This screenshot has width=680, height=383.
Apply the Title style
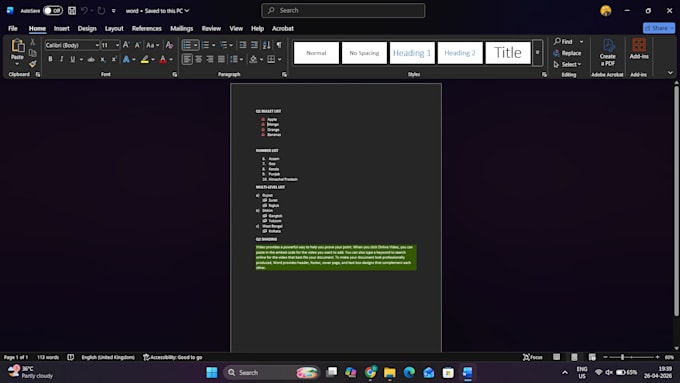pyautogui.click(x=508, y=53)
